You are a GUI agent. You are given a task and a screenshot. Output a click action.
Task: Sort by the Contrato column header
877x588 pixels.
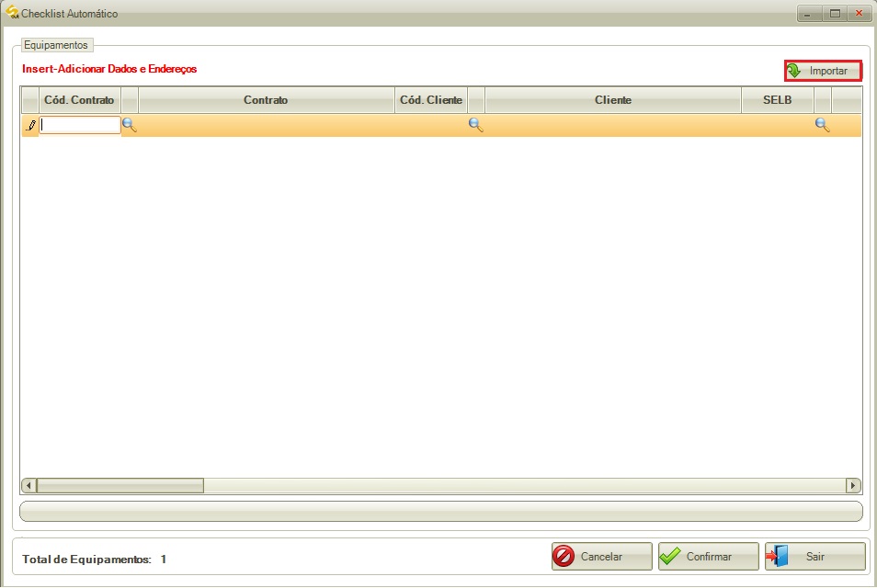point(267,100)
